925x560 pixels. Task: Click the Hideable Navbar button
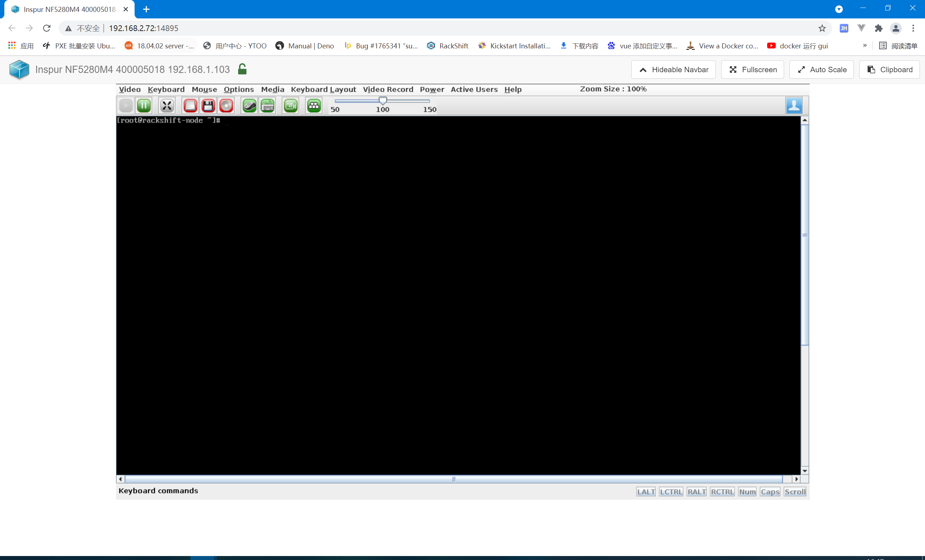[x=674, y=69]
